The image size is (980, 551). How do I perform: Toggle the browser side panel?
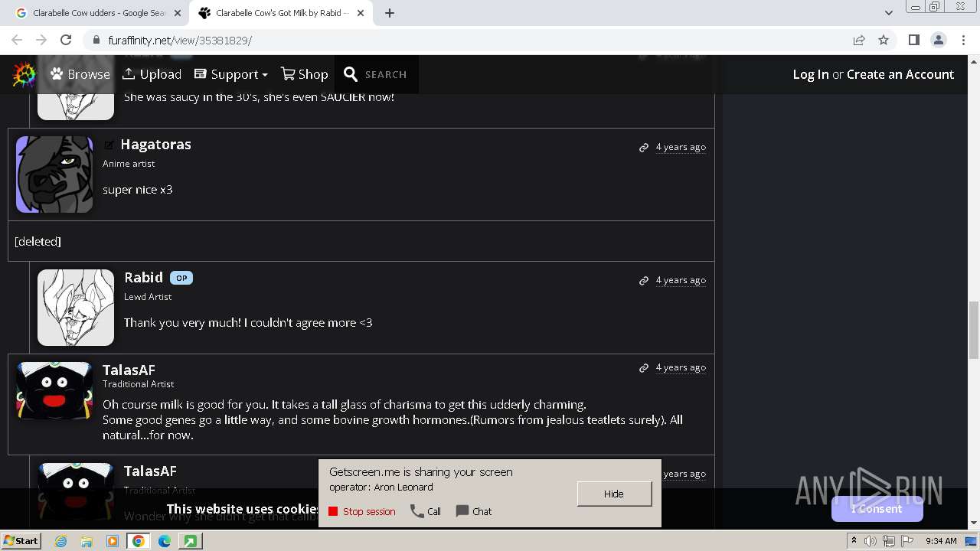(913, 40)
